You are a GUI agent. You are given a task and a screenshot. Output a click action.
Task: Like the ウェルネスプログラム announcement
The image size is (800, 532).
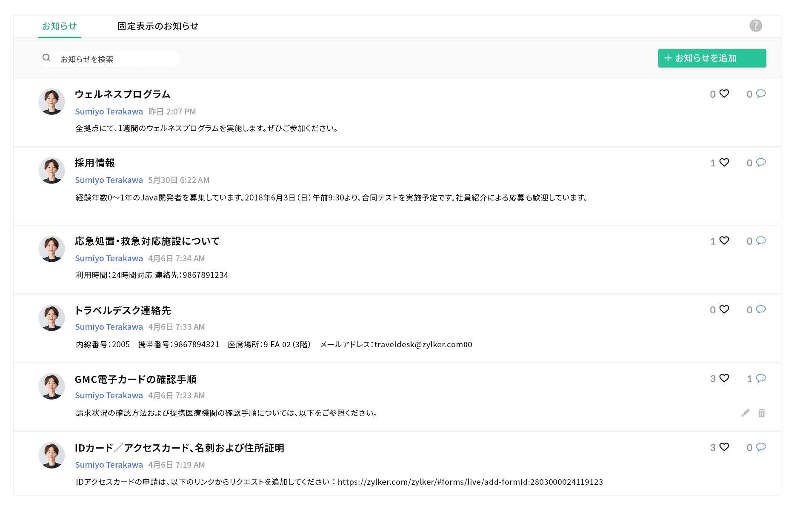click(724, 94)
